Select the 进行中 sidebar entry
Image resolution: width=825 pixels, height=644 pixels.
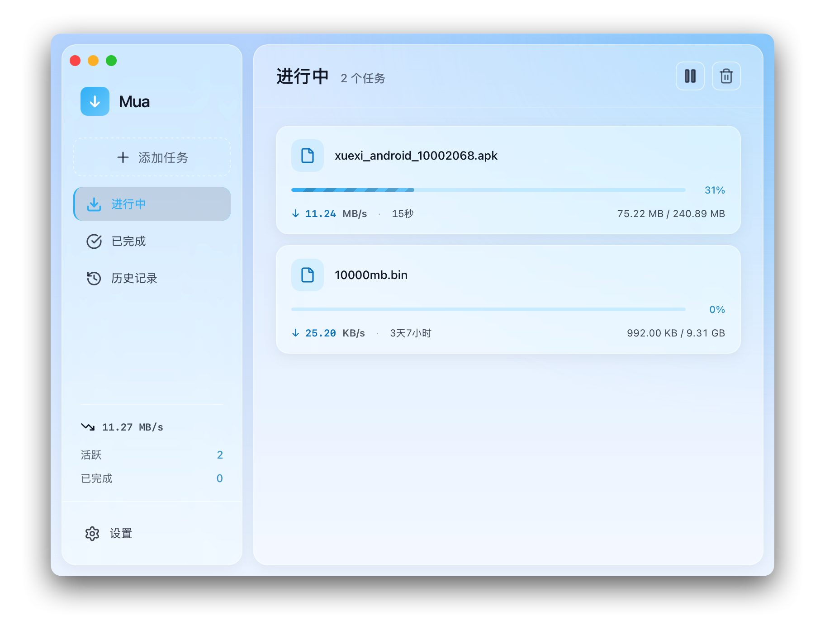[x=152, y=204]
